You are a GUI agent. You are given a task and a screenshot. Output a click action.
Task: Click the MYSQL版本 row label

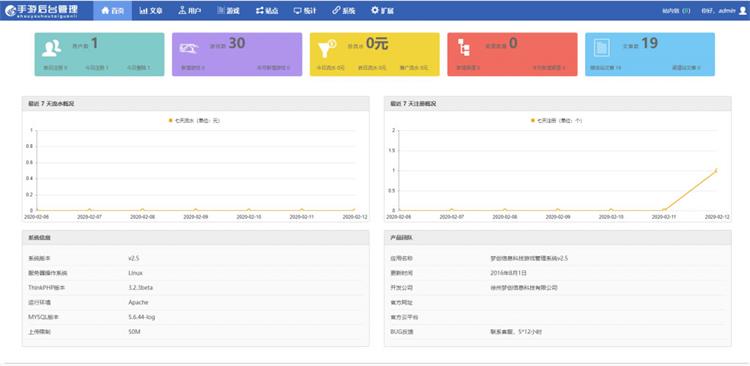(x=43, y=317)
